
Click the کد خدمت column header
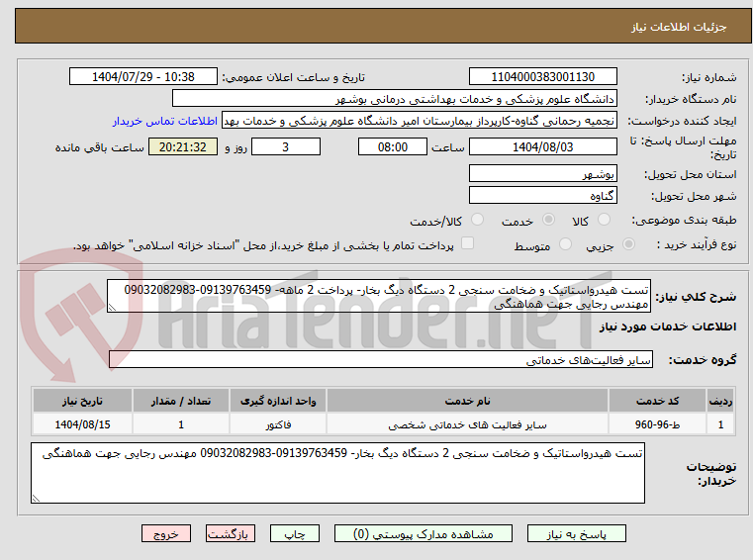tap(657, 401)
